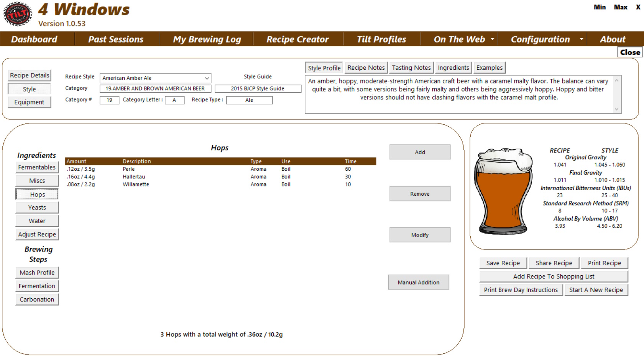644x358 pixels.
Task: Expand the Configuration dropdown arrow
Action: [582, 39]
